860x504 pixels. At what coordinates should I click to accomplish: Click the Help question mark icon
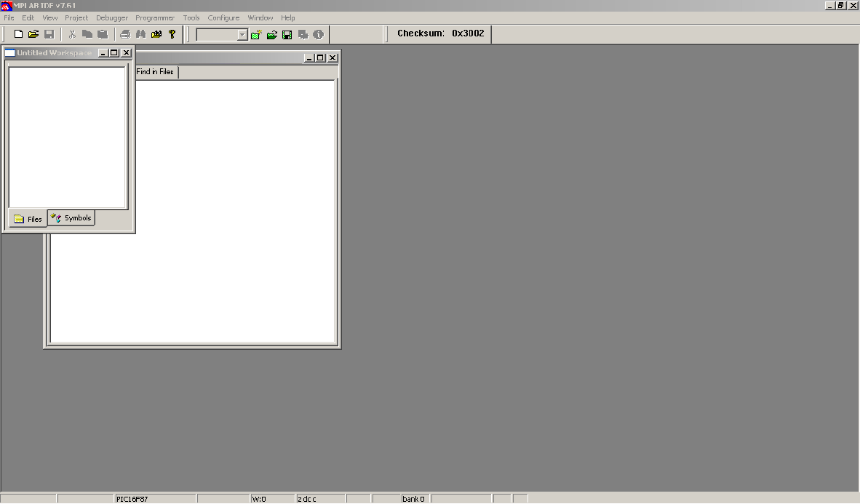click(x=172, y=34)
